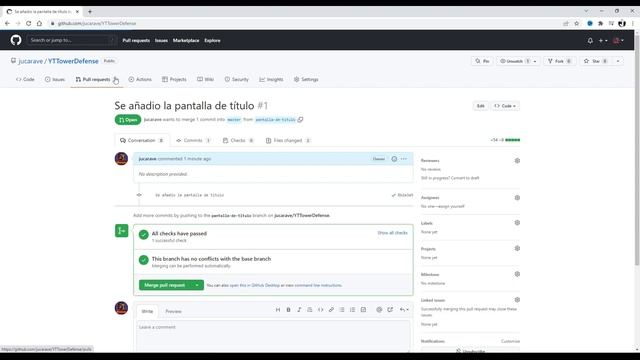Switch to the Code repository tab

[x=25, y=79]
